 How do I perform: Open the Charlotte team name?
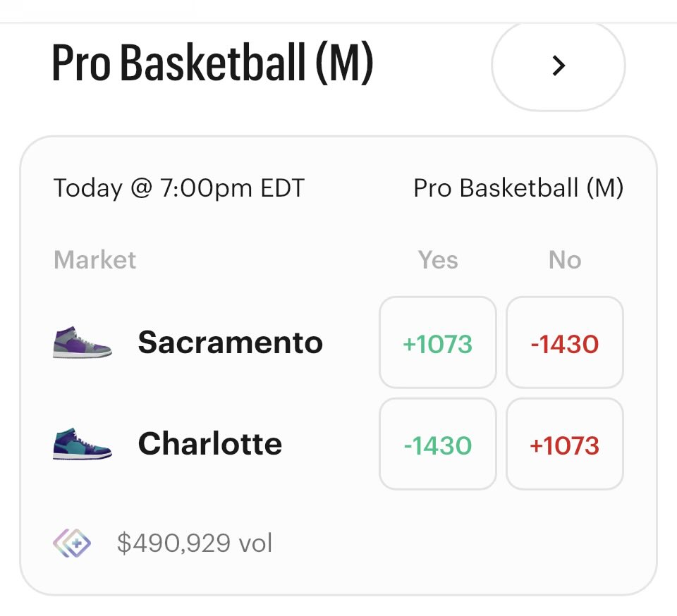coord(209,444)
